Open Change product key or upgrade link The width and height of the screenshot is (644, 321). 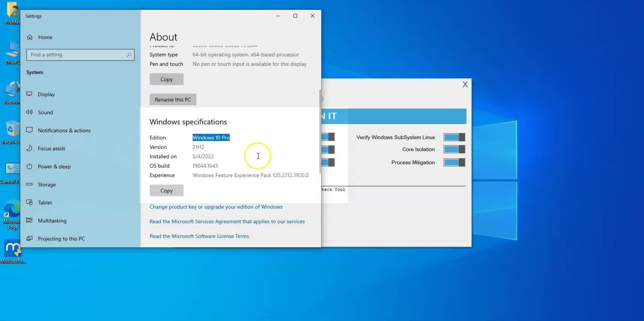(x=216, y=207)
